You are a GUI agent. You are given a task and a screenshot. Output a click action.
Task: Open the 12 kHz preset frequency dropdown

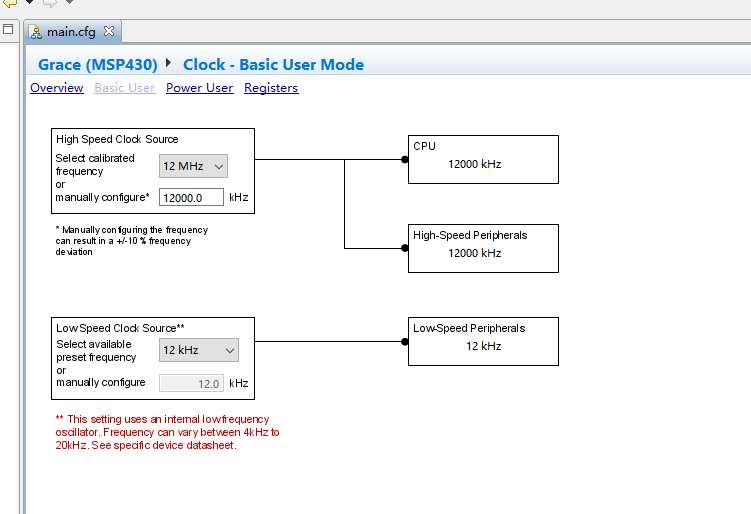point(199,350)
